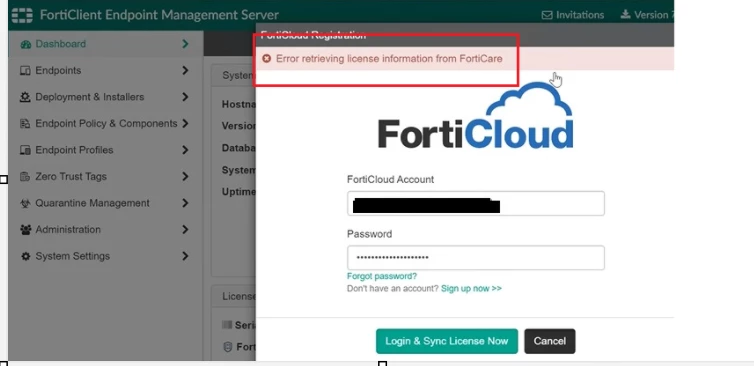Click the Quarantine Management biohazard icon
Image resolution: width=754 pixels, height=366 pixels.
[x=25, y=203]
